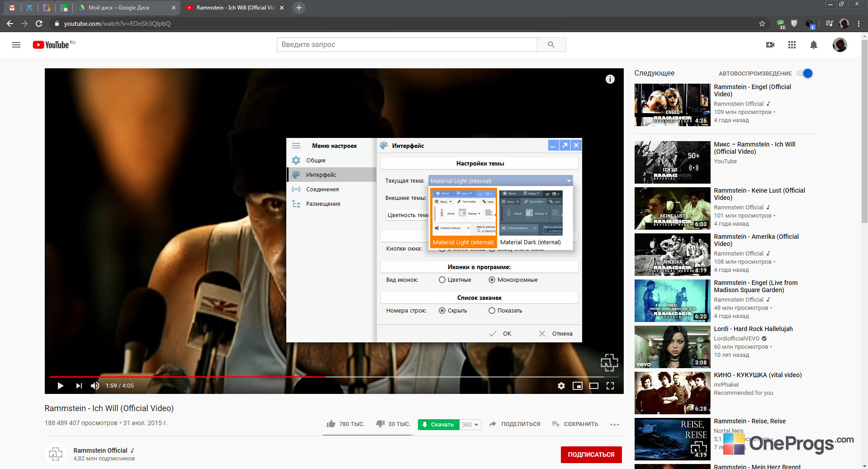Open the Chrome three-dot menu
Viewport: 868px width, 469px height.
coord(859,24)
